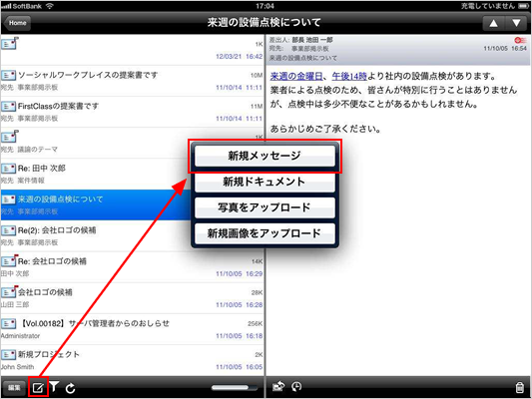This screenshot has width=532, height=399.
Task: Tap the envelope icon of FirstClassの提案書です
Action: click(x=8, y=107)
